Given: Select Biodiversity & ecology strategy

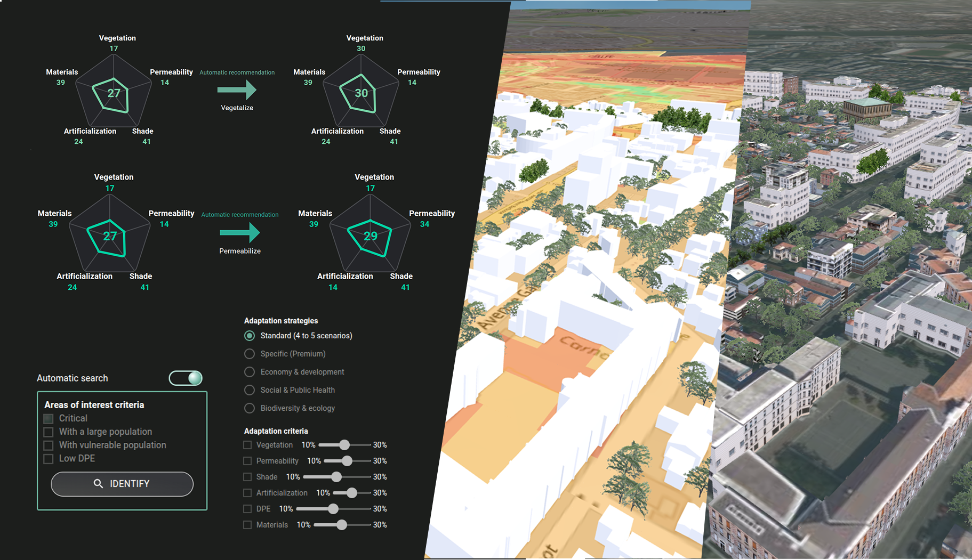Looking at the screenshot, I should tap(250, 408).
